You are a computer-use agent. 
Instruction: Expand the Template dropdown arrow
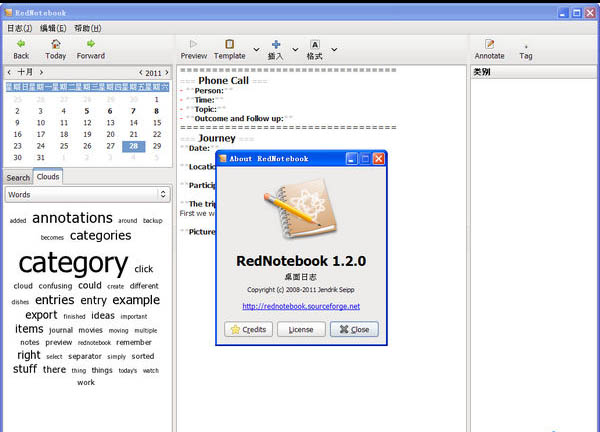pyautogui.click(x=256, y=49)
